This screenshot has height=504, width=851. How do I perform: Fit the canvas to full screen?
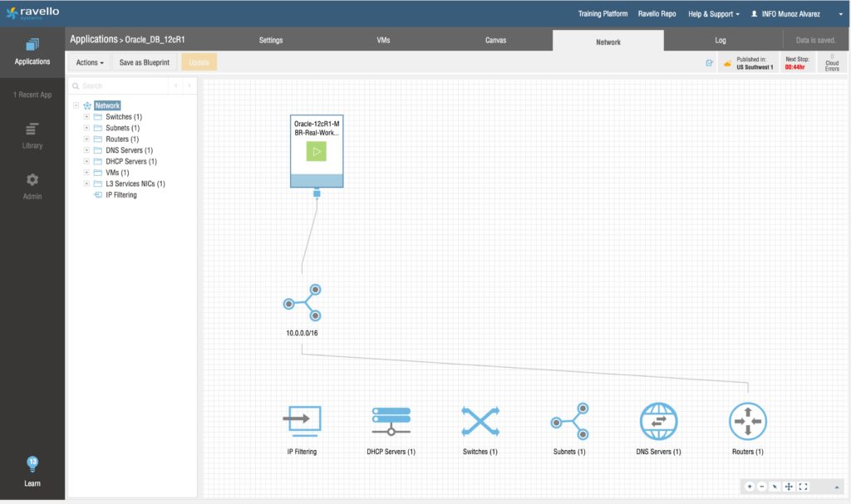click(x=803, y=487)
